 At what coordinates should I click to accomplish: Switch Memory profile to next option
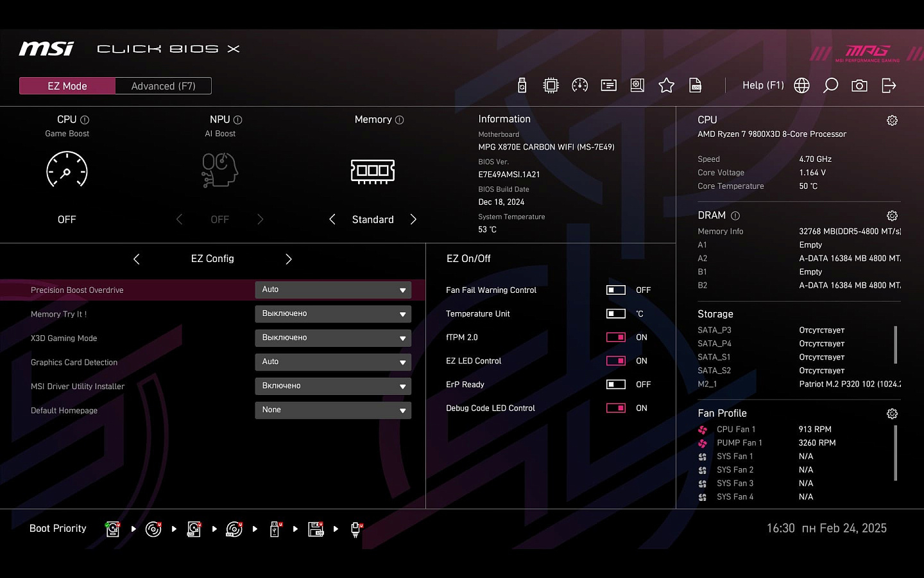click(413, 220)
